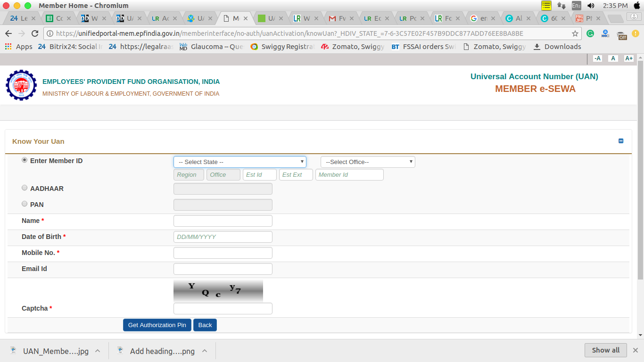This screenshot has width=644, height=362.
Task: Decrease font size with -A button
Action: point(597,58)
